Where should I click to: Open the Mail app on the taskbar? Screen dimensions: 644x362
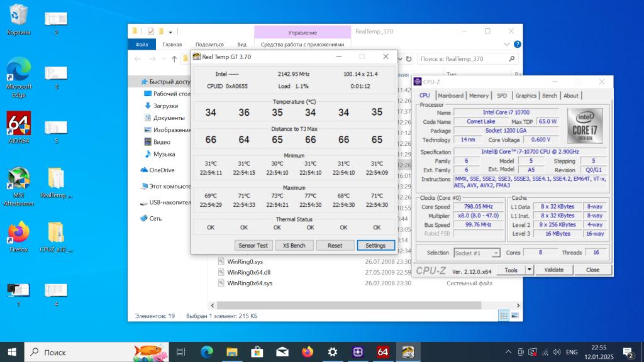282,352
